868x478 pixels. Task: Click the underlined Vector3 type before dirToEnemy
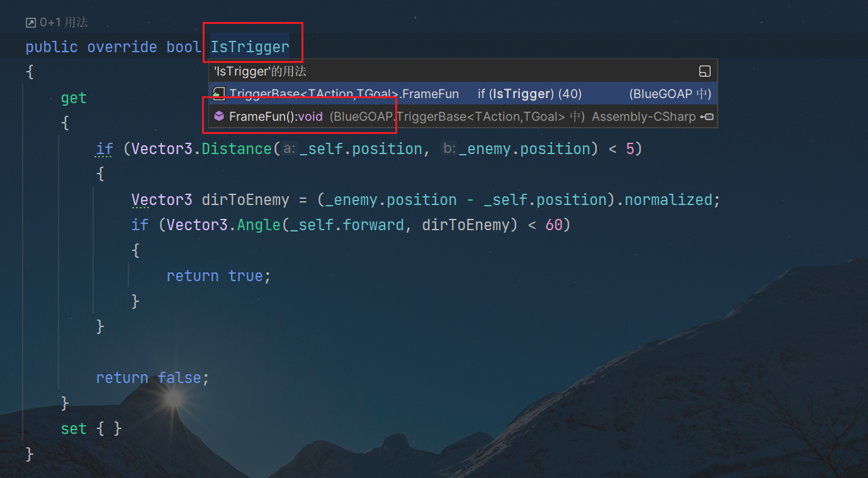162,200
